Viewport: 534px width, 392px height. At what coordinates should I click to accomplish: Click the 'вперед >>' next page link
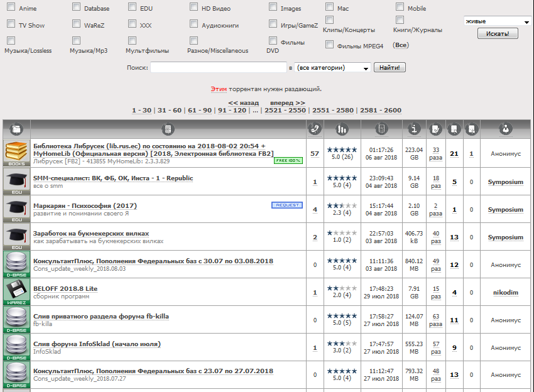point(287,102)
